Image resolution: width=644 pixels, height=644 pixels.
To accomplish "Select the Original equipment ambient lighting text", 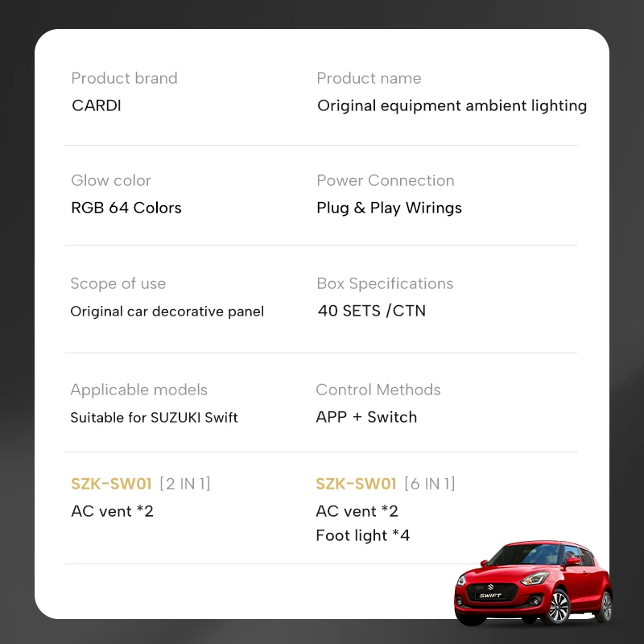I will 452,105.
